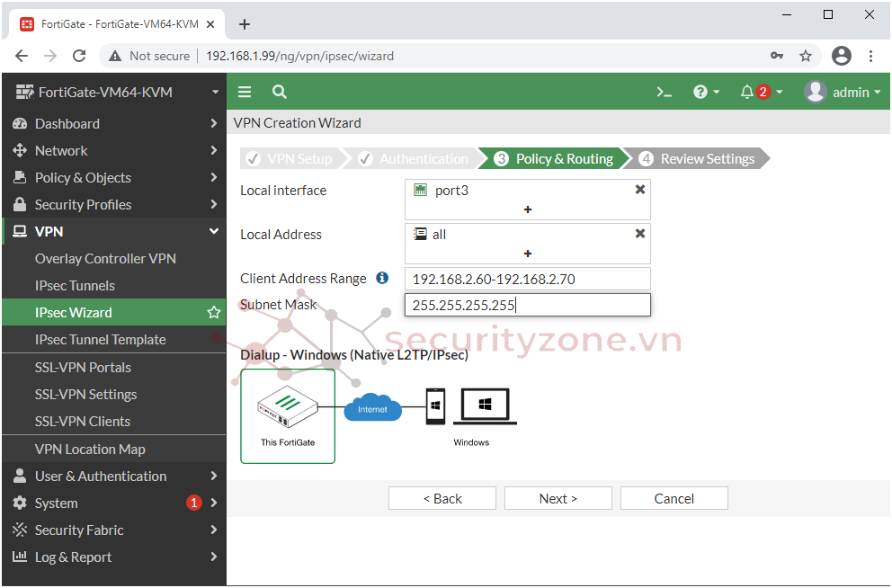Jump to VPN Setup wizard step

pos(290,159)
